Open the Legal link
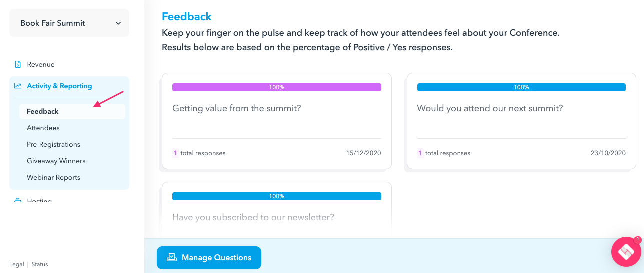This screenshot has width=644, height=273. click(16, 264)
